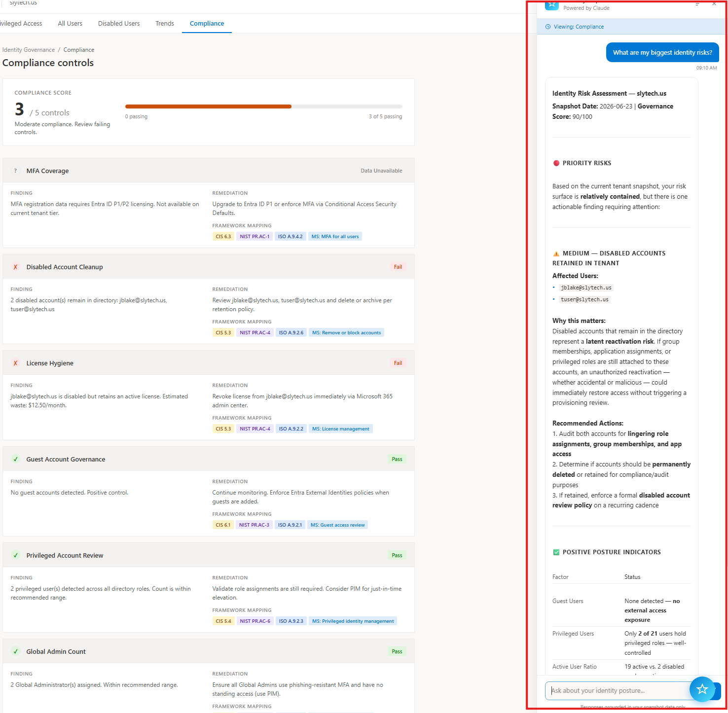Screen dimensions: 728x713
Task: Close the assistant chat panel
Action: [714, 3]
